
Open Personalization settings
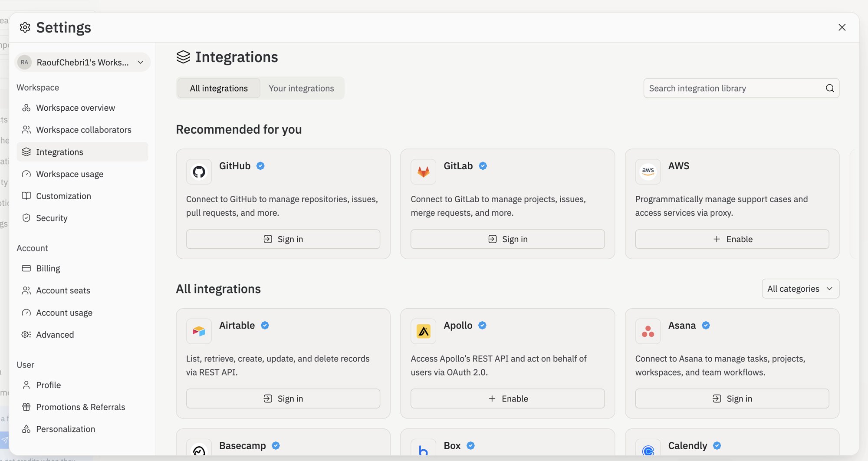click(x=82, y=429)
